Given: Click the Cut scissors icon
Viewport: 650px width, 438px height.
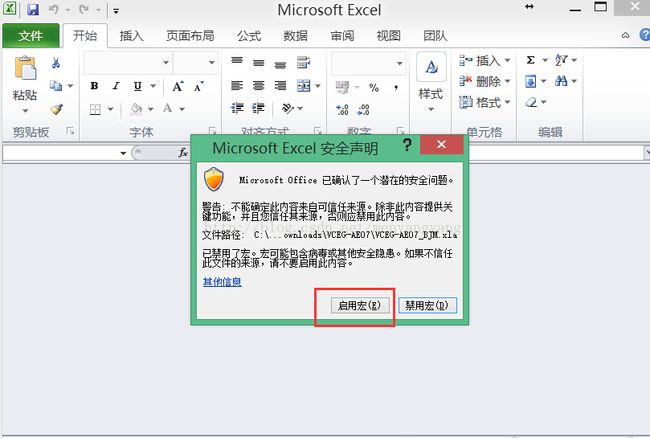Looking at the screenshot, I should click(56, 63).
